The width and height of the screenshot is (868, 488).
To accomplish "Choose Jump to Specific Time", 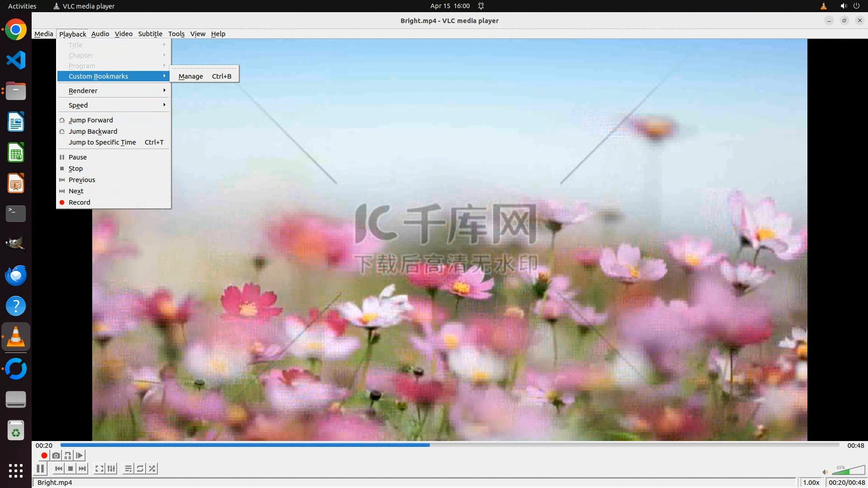I will click(x=102, y=142).
